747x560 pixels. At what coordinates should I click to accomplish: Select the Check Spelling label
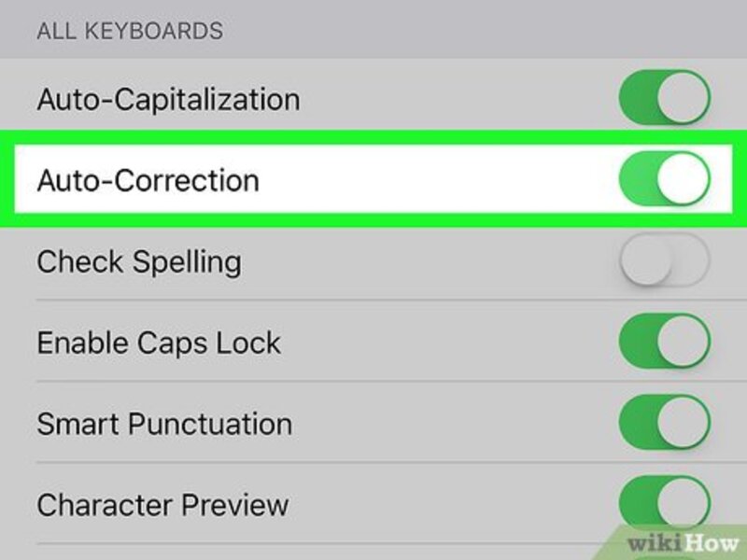pos(138,261)
